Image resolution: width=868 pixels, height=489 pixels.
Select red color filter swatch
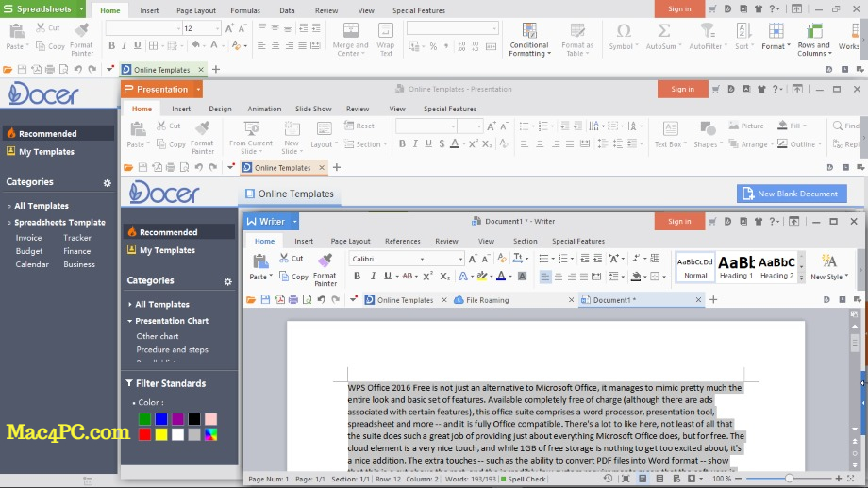click(144, 435)
